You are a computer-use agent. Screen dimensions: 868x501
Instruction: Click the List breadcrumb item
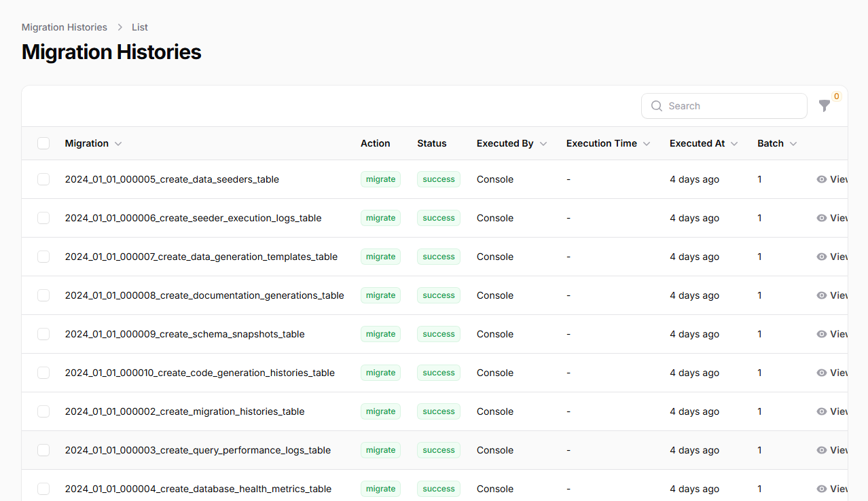click(140, 27)
